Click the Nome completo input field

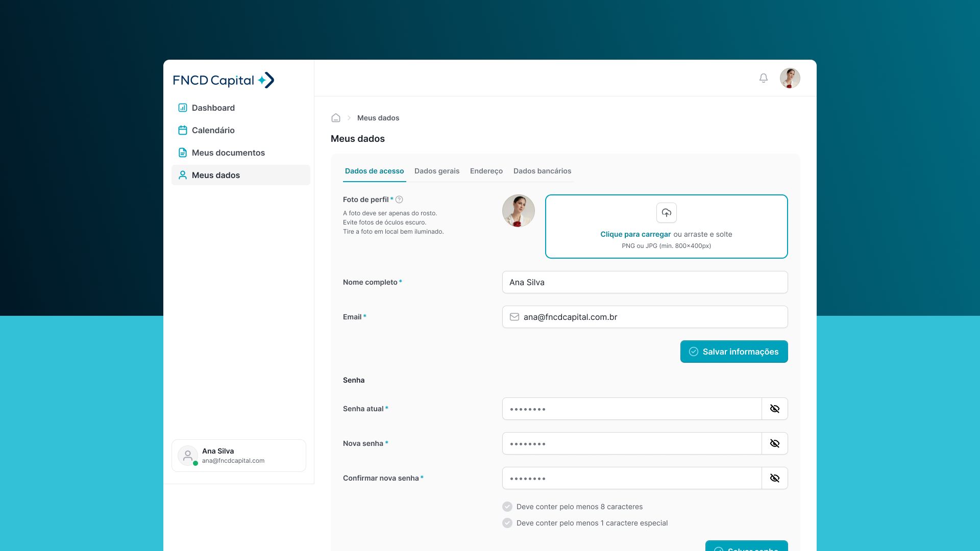tap(644, 282)
